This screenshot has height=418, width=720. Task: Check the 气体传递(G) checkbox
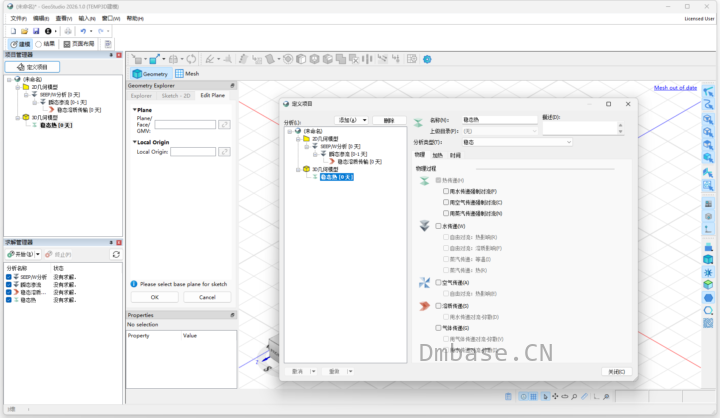click(x=438, y=328)
